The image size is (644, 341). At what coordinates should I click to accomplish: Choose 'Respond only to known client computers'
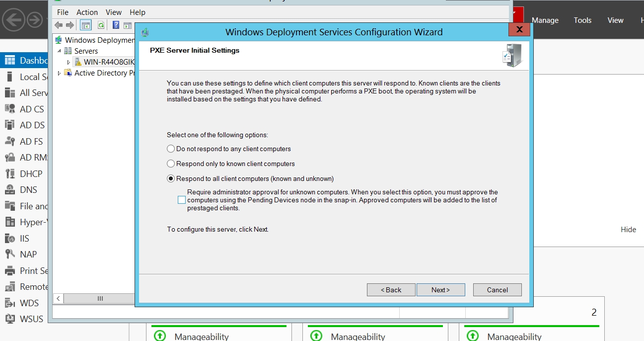171,164
